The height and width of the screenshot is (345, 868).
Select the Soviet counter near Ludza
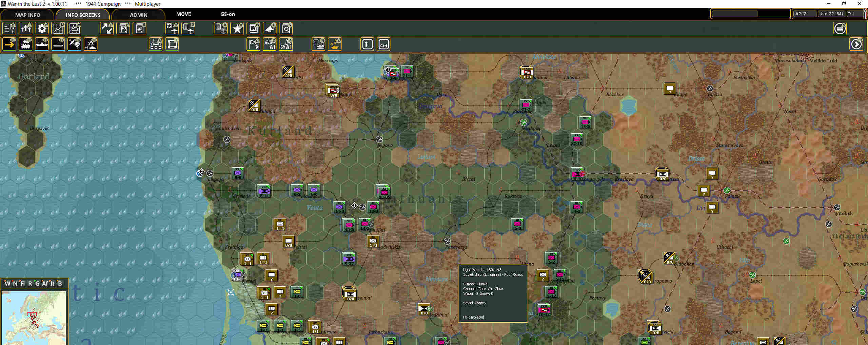click(x=670, y=89)
